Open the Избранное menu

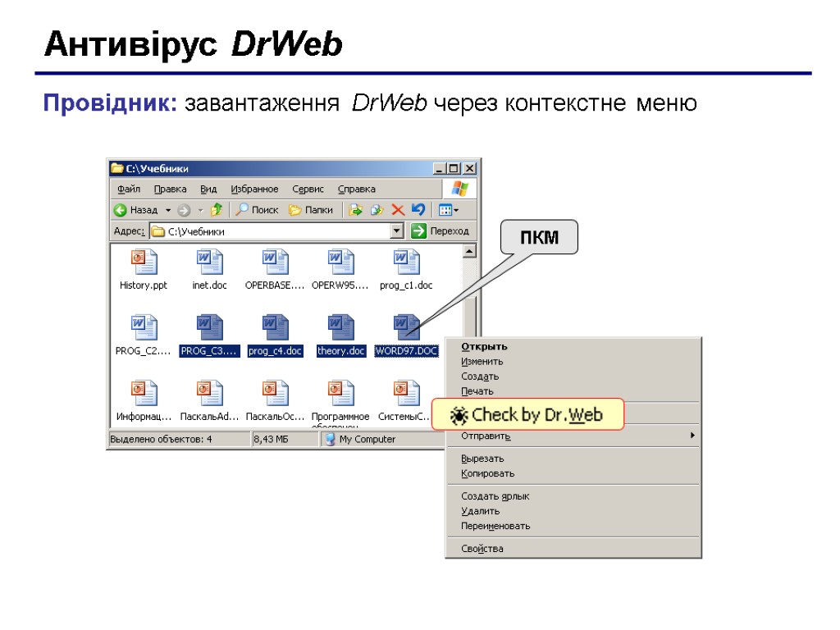coord(254,189)
